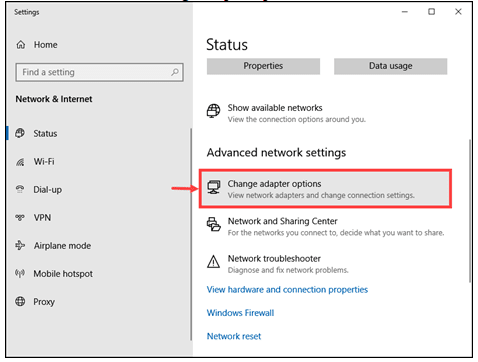The width and height of the screenshot is (478, 362).
Task: Click the VPN icon in sidebar
Action: tap(20, 217)
